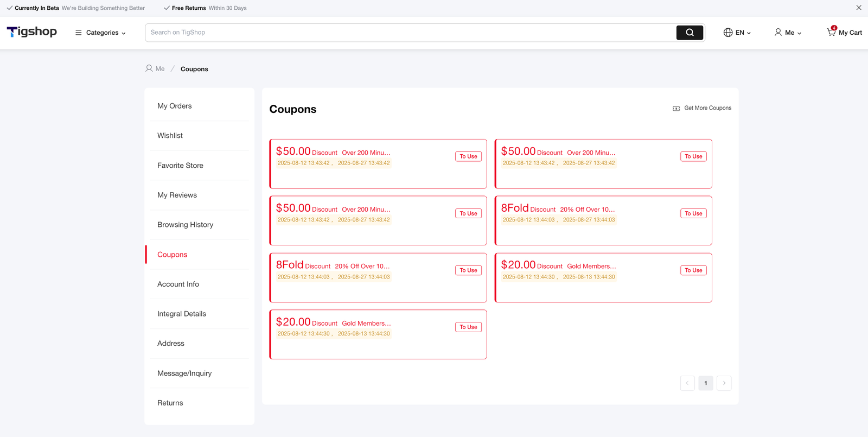Click the hamburger Categories icon
Screen dimensions: 868x437
[79, 33]
